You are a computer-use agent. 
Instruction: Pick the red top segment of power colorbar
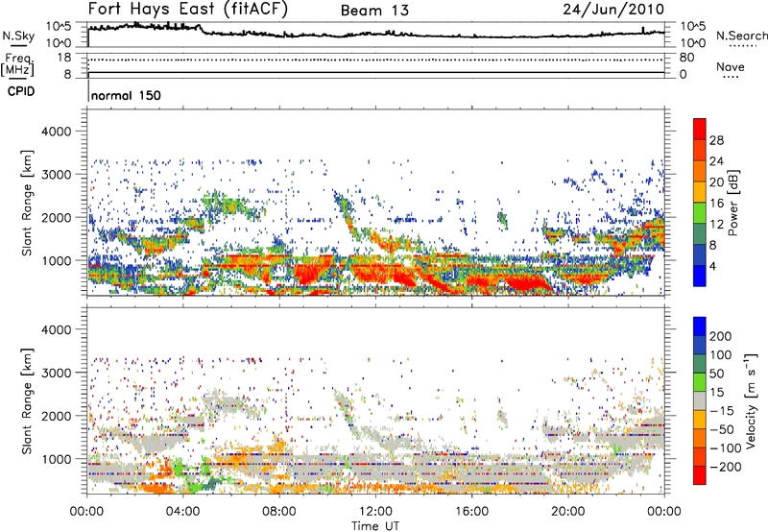(x=700, y=129)
